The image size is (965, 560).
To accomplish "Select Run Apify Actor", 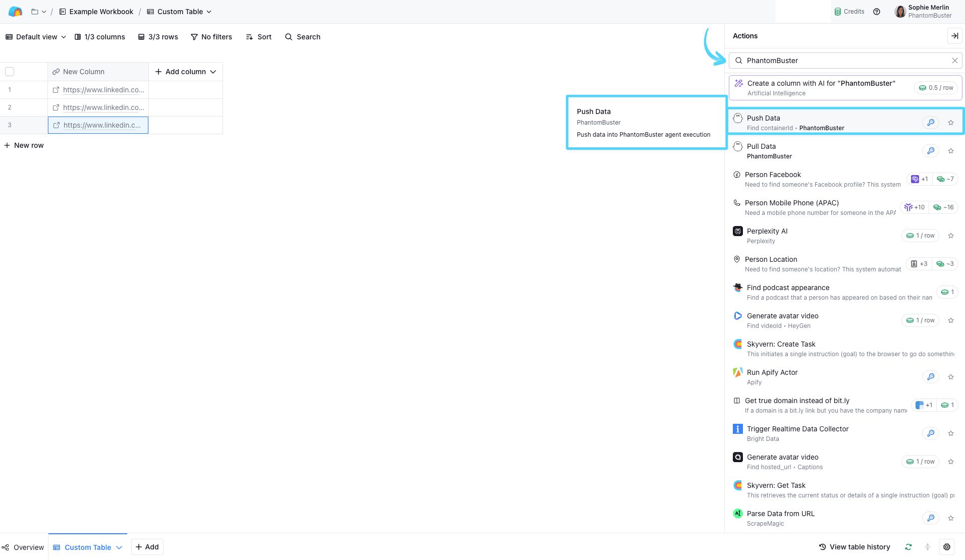I will (845, 376).
